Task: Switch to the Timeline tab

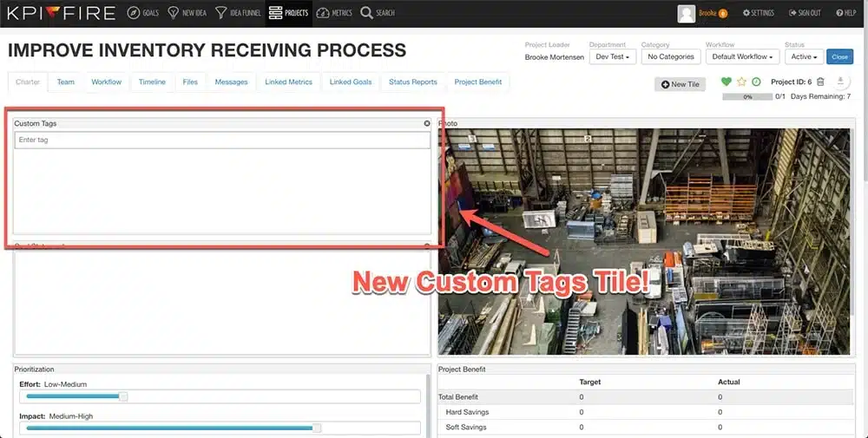Action: (152, 82)
